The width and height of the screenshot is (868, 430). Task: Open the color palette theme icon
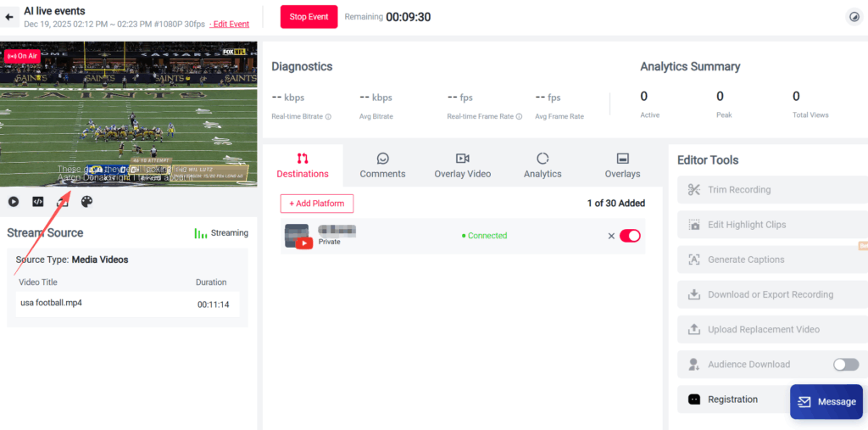tap(86, 202)
